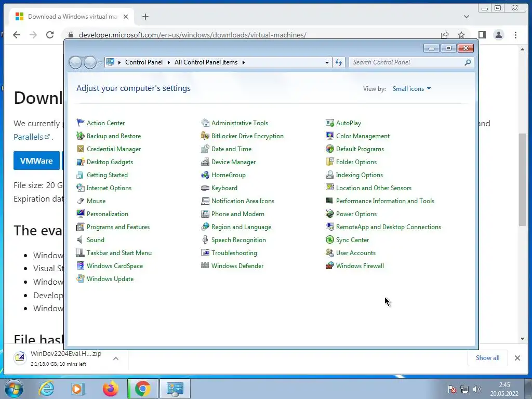
Task: Reload the Chrome page
Action: 50,35
